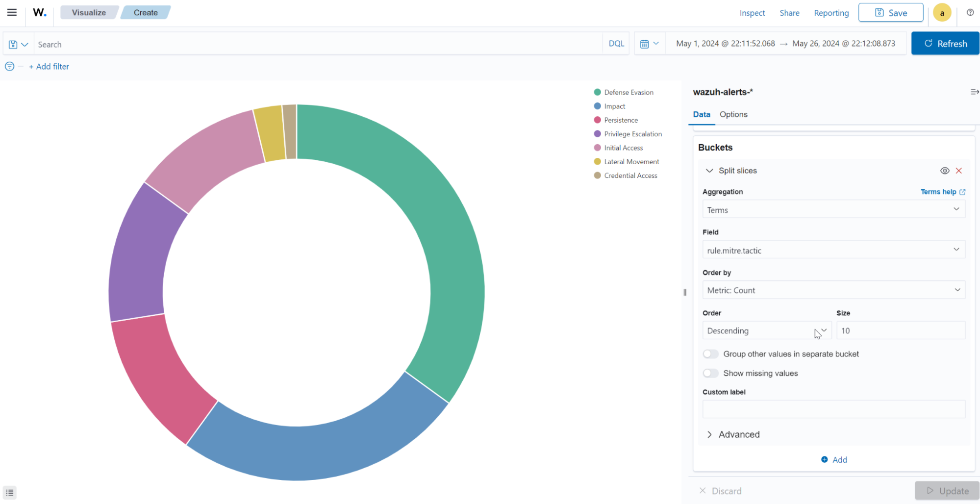Image resolution: width=980 pixels, height=504 pixels.
Task: Click the Refresh button
Action: [x=945, y=43]
